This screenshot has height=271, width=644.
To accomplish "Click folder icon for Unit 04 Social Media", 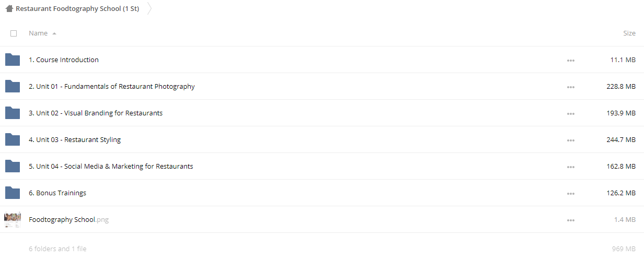I will click(13, 166).
